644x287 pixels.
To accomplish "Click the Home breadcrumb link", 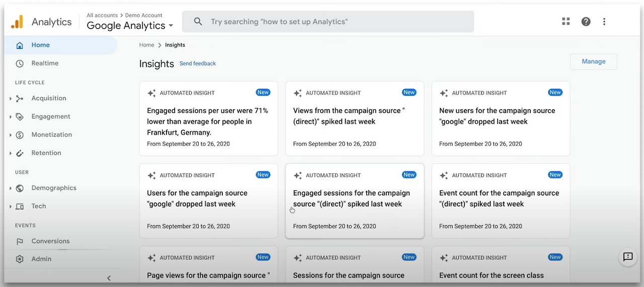I will click(146, 45).
